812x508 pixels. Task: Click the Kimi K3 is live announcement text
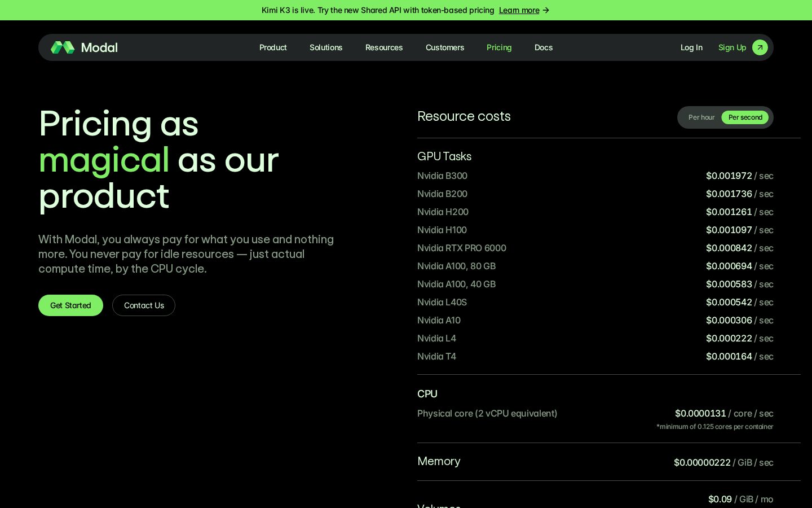(x=378, y=10)
